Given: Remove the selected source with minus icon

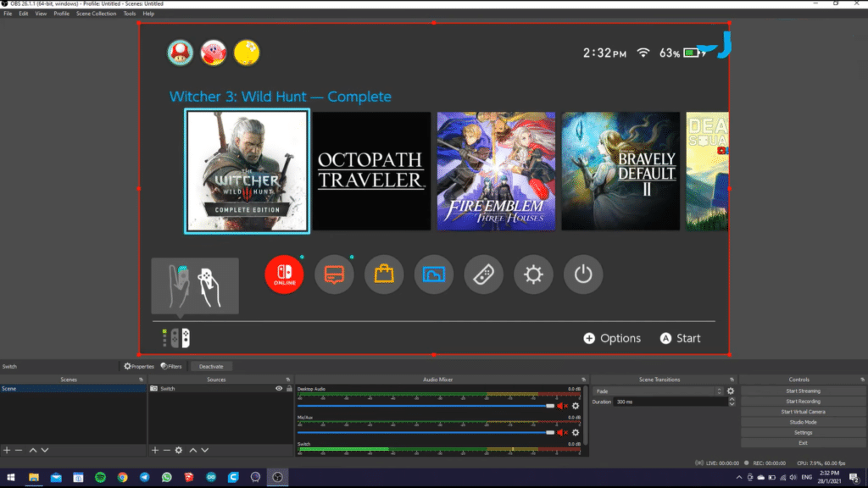Looking at the screenshot, I should click(x=167, y=451).
